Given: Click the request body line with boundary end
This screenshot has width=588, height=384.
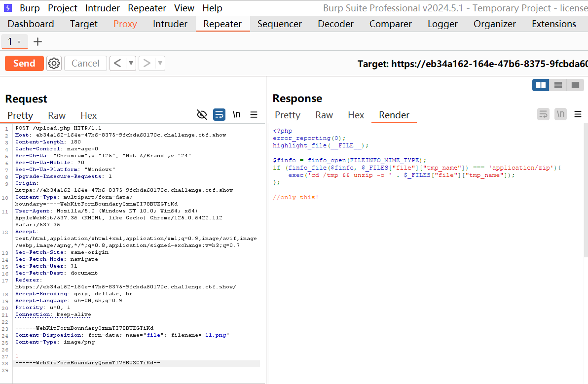Looking at the screenshot, I should coord(87,363).
